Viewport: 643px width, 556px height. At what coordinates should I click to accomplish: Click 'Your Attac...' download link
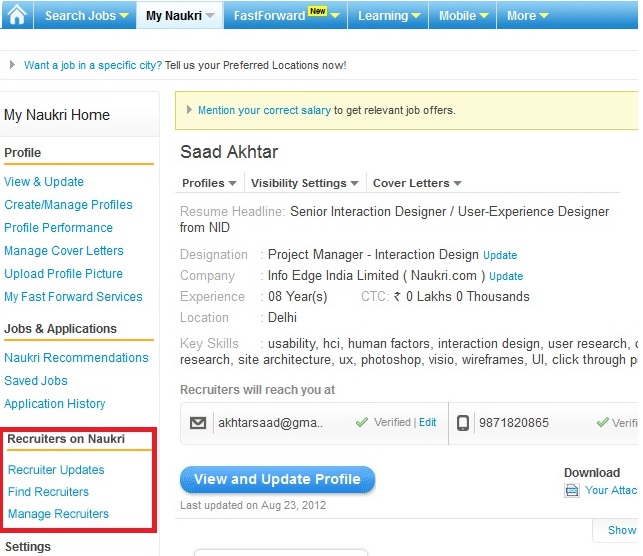coord(611,490)
